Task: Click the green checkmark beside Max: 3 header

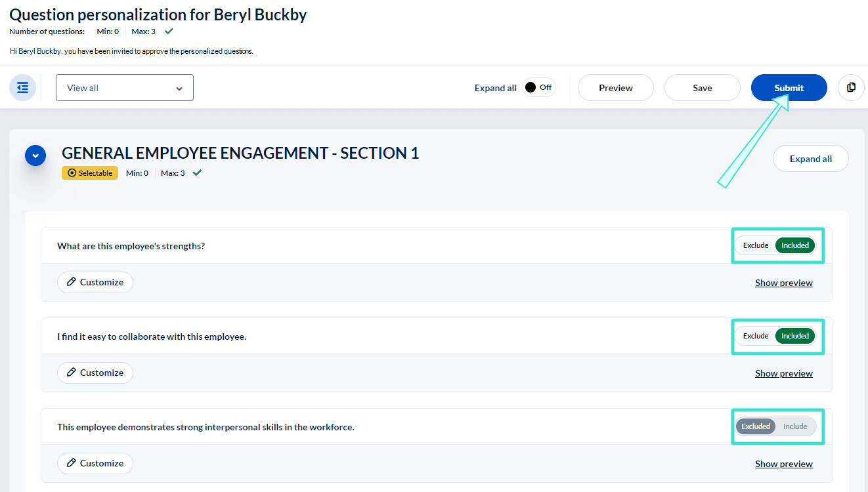Action: (x=169, y=31)
